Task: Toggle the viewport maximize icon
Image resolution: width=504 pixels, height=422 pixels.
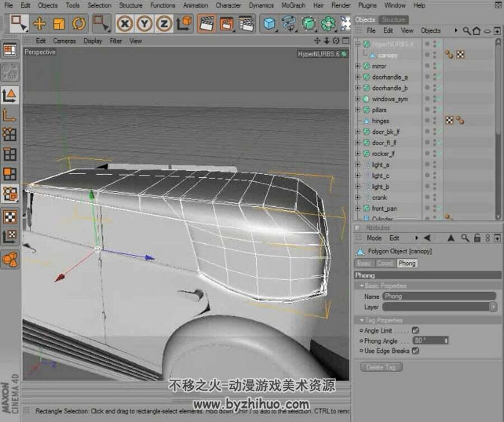Action: click(346, 40)
